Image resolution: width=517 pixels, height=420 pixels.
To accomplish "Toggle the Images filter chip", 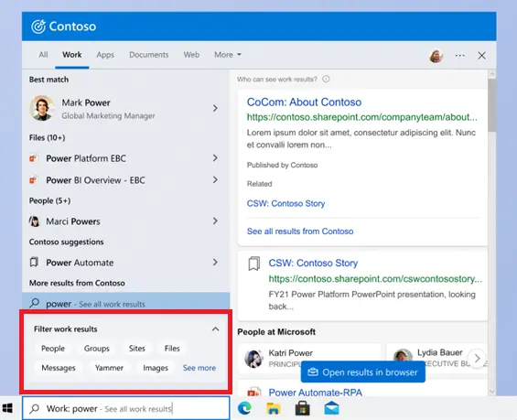I will click(156, 368).
